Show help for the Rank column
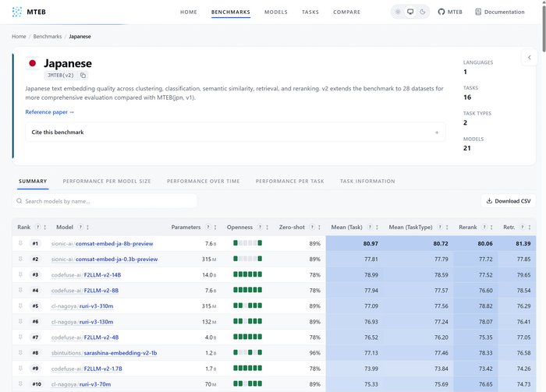546x392 pixels. [37, 227]
